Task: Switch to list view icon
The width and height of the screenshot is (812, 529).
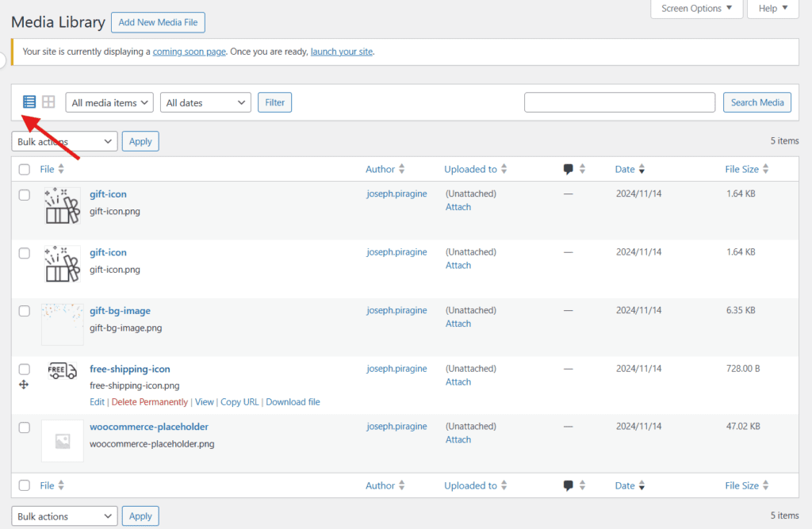Action: click(x=29, y=102)
